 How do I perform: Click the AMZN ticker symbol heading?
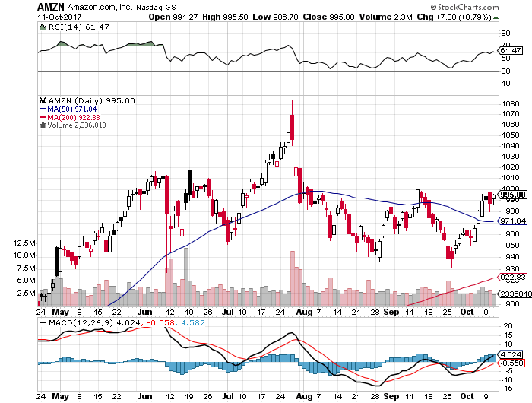click(x=51, y=7)
